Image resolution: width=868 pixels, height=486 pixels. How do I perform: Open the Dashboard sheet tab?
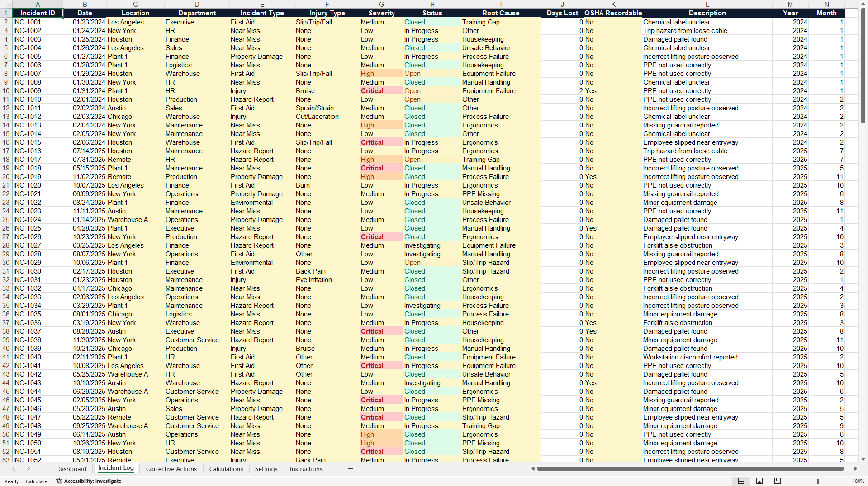coord(71,469)
